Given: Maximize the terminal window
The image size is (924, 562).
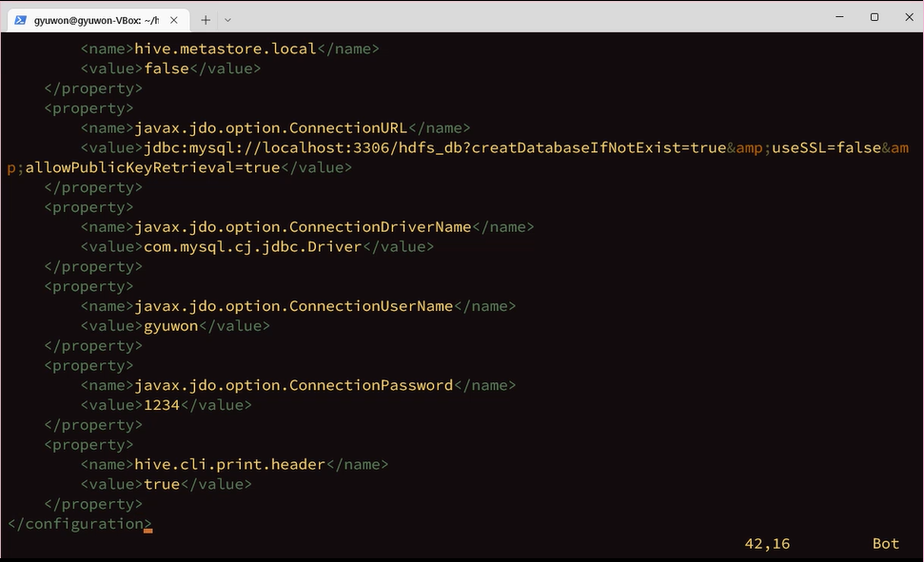Looking at the screenshot, I should click(x=875, y=17).
